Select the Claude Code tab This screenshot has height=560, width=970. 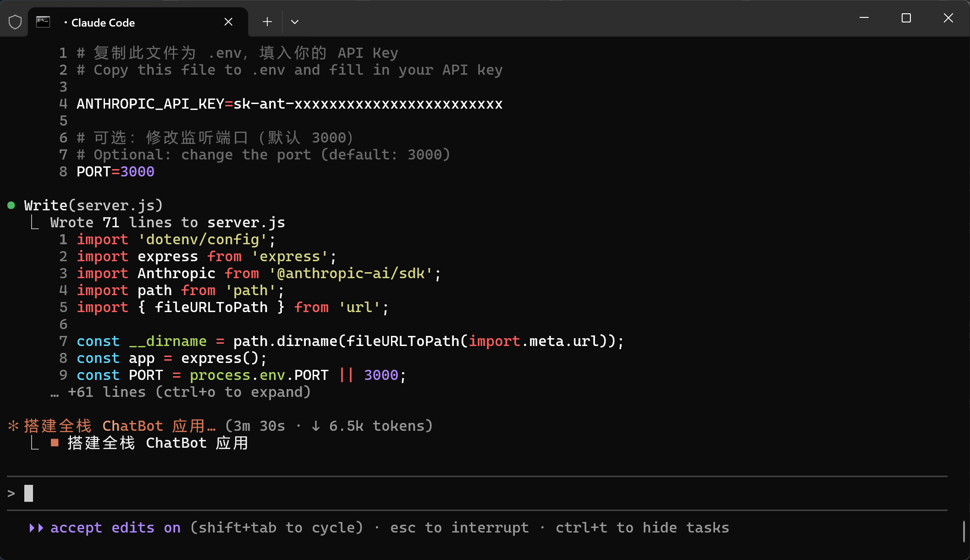click(x=138, y=22)
